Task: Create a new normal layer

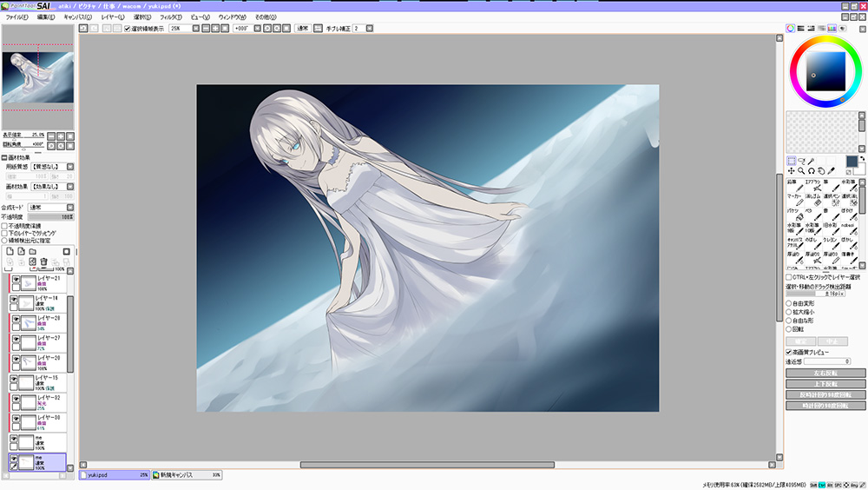Action: tap(10, 252)
